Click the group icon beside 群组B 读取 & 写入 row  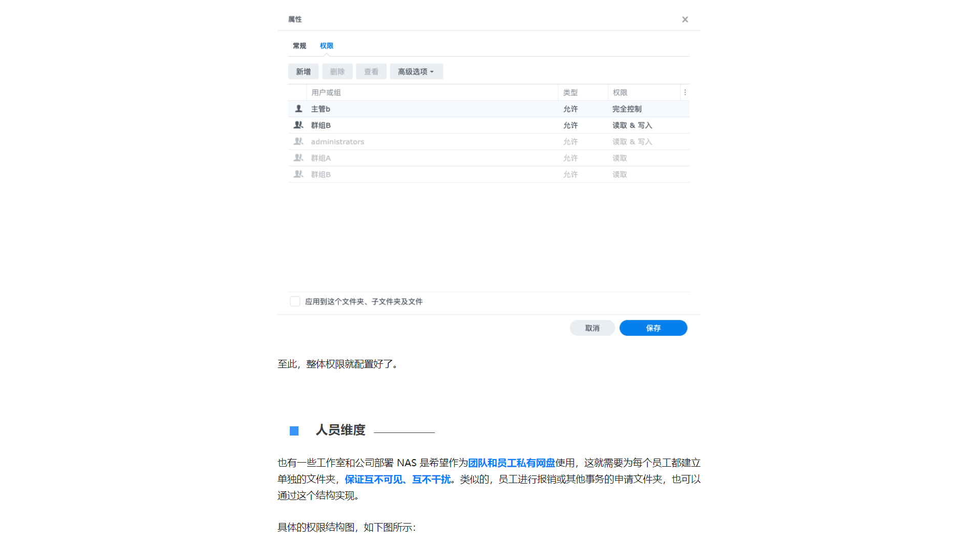(x=299, y=125)
